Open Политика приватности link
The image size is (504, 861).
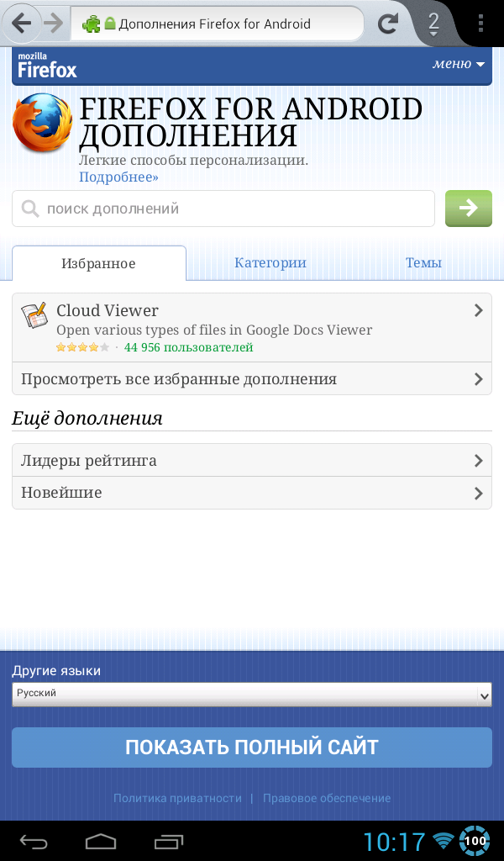tap(177, 798)
